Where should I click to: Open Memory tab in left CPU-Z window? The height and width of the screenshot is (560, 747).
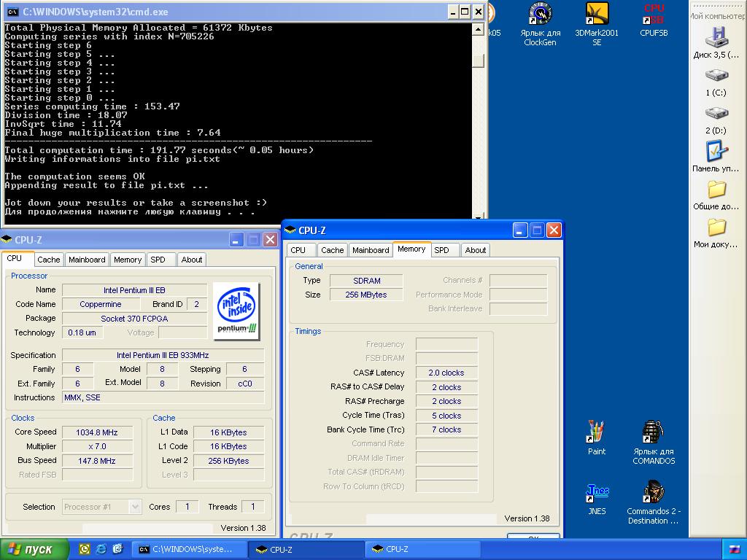(x=127, y=260)
